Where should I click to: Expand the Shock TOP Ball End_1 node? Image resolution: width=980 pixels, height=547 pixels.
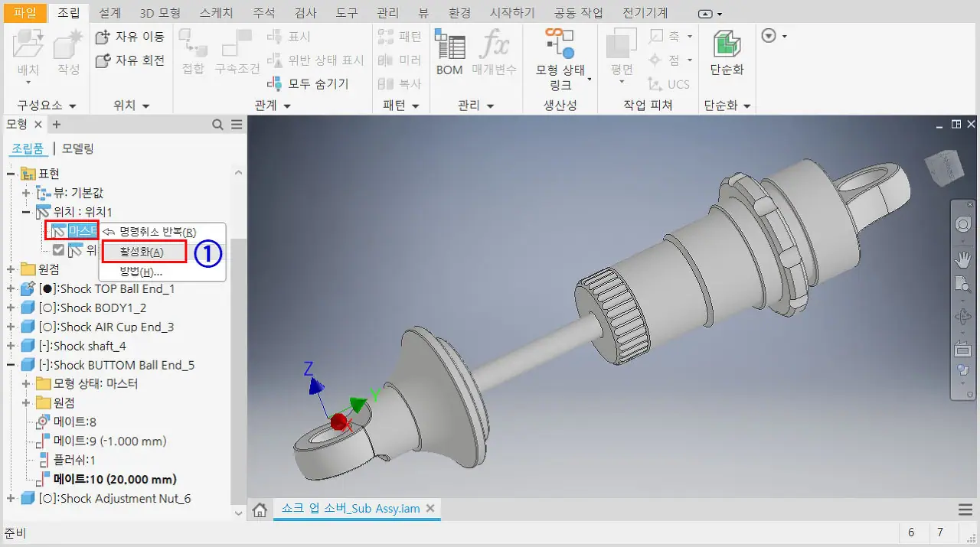tap(11, 288)
